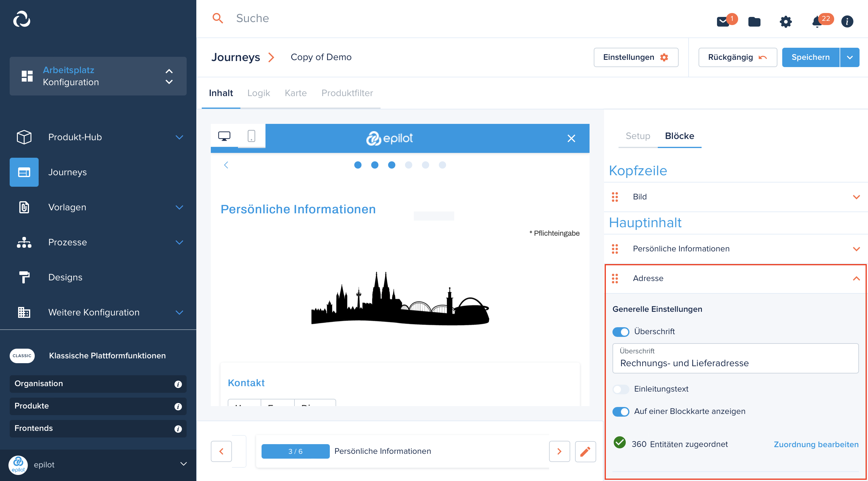Click the Speichern button
Image resolution: width=868 pixels, height=481 pixels.
coord(810,57)
